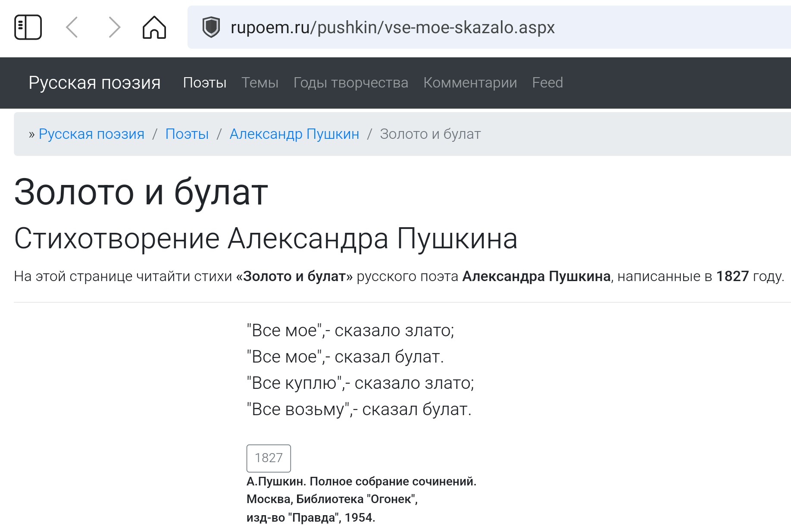This screenshot has width=791, height=532.
Task: Open the browser home page icon
Action: [154, 27]
